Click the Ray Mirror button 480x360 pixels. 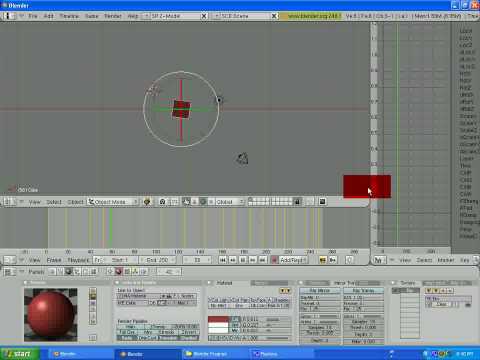point(320,291)
